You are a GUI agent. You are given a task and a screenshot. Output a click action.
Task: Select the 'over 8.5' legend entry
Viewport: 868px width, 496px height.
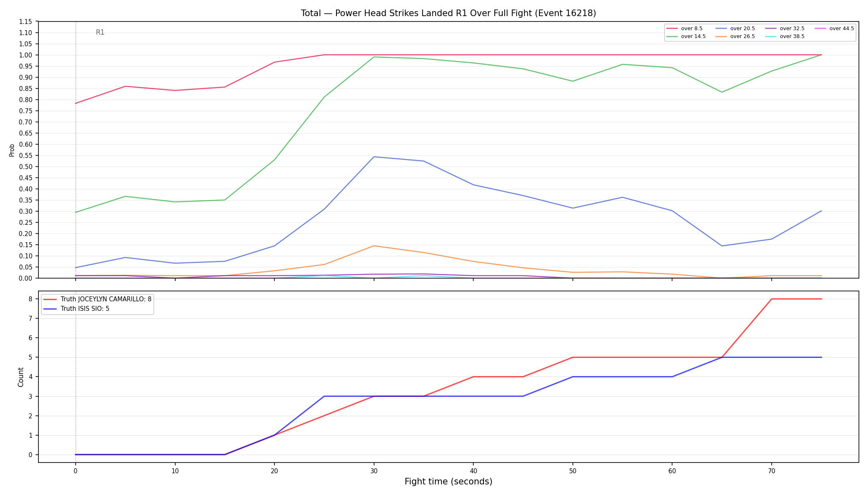(684, 29)
